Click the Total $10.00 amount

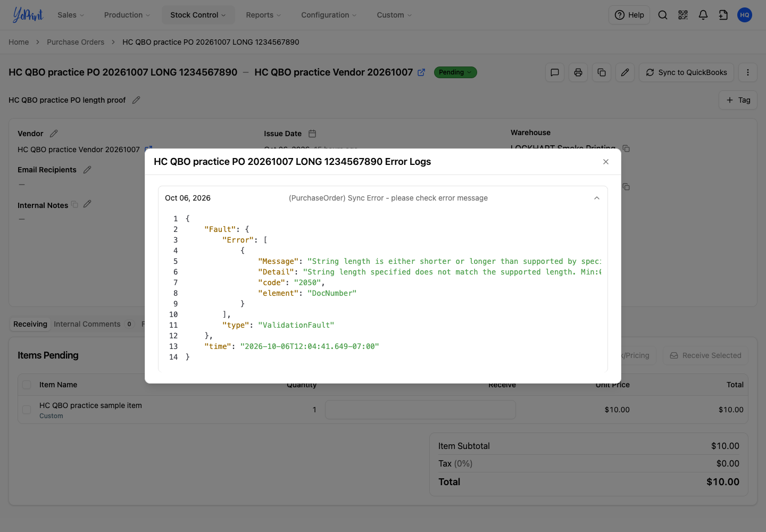click(723, 482)
